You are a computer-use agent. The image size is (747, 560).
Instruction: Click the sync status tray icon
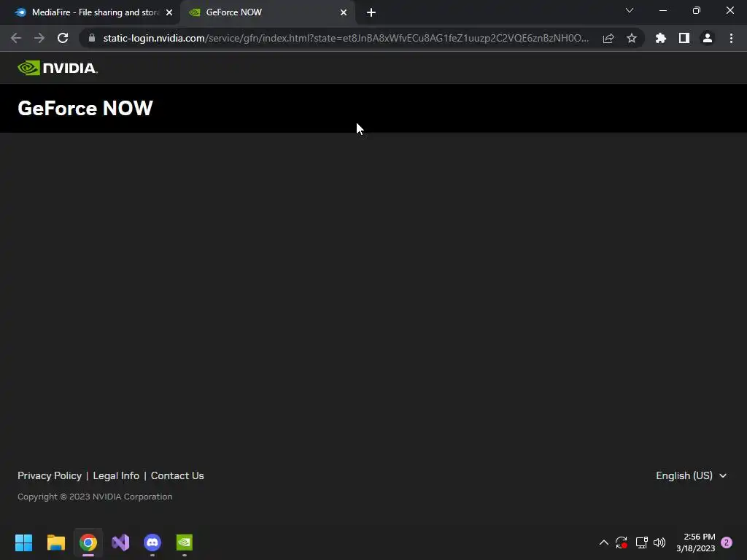[622, 542]
